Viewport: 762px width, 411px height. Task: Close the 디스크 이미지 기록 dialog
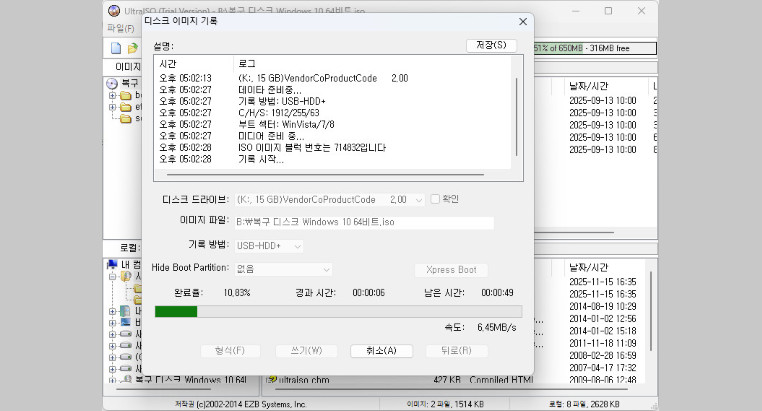[522, 21]
